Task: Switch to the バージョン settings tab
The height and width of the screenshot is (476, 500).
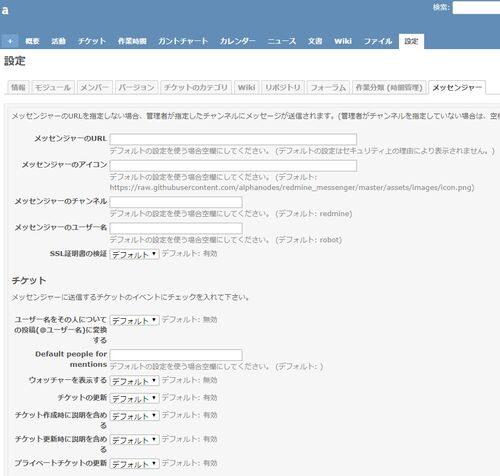Action: pos(137,88)
